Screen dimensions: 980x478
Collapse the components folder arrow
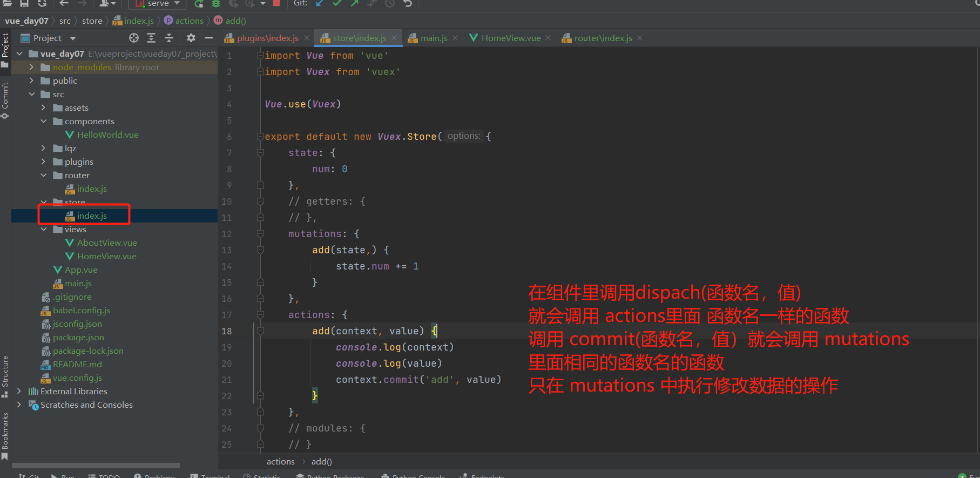[44, 121]
